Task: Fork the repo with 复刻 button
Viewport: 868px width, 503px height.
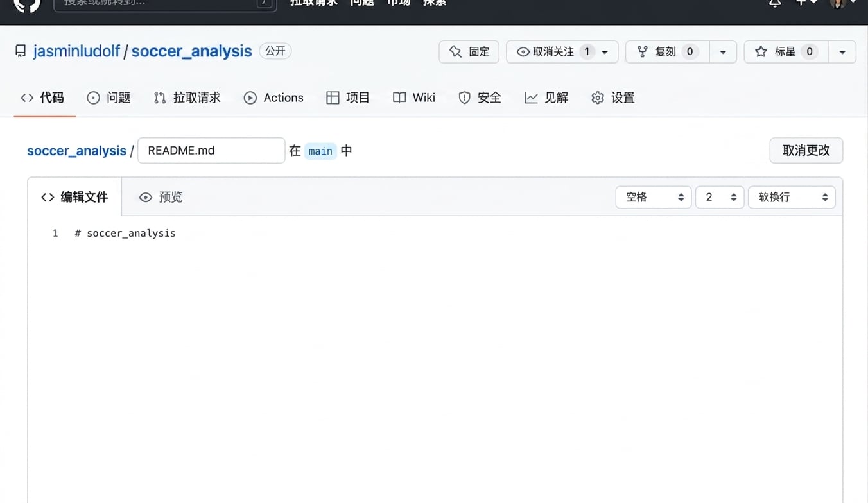Action: pos(668,52)
